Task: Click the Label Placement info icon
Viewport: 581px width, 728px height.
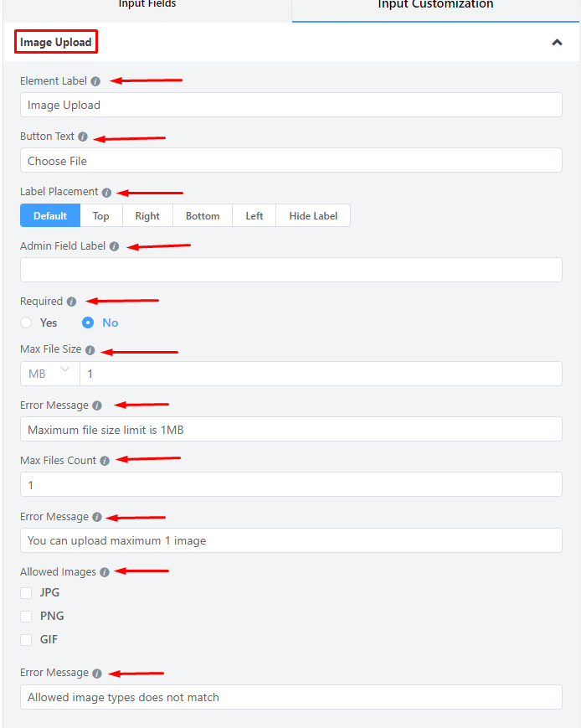Action: (x=106, y=193)
